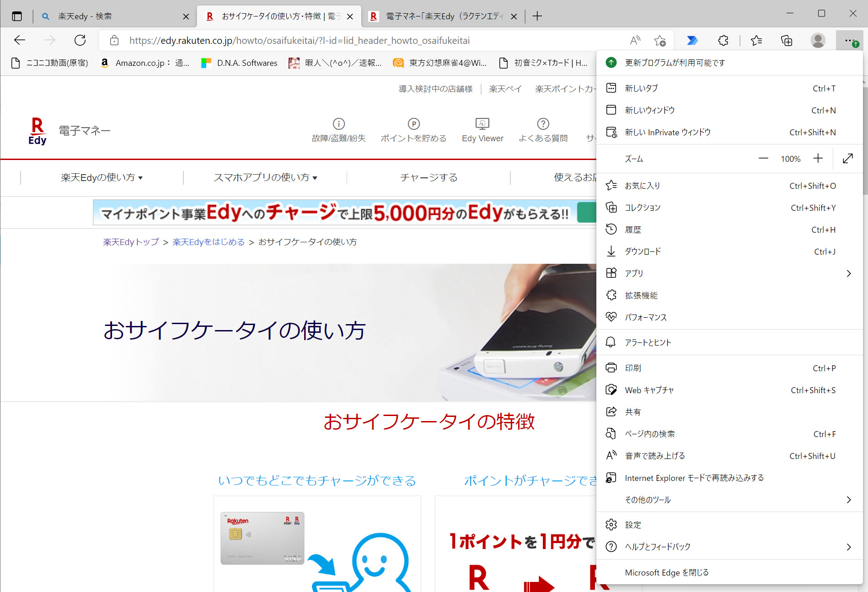Choose 新しいタブ from the menu
Image resolution: width=868 pixels, height=592 pixels.
pyautogui.click(x=729, y=88)
